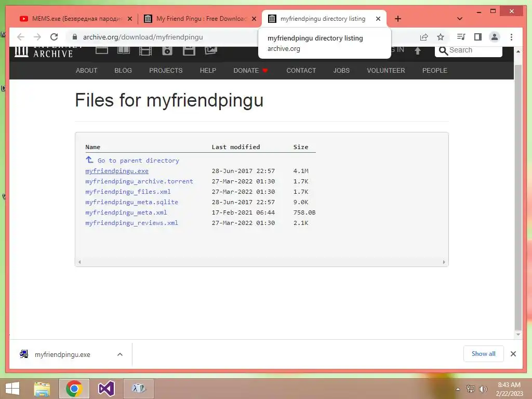Click the Chrome taskbar icon
532x399 pixels.
tap(74, 389)
